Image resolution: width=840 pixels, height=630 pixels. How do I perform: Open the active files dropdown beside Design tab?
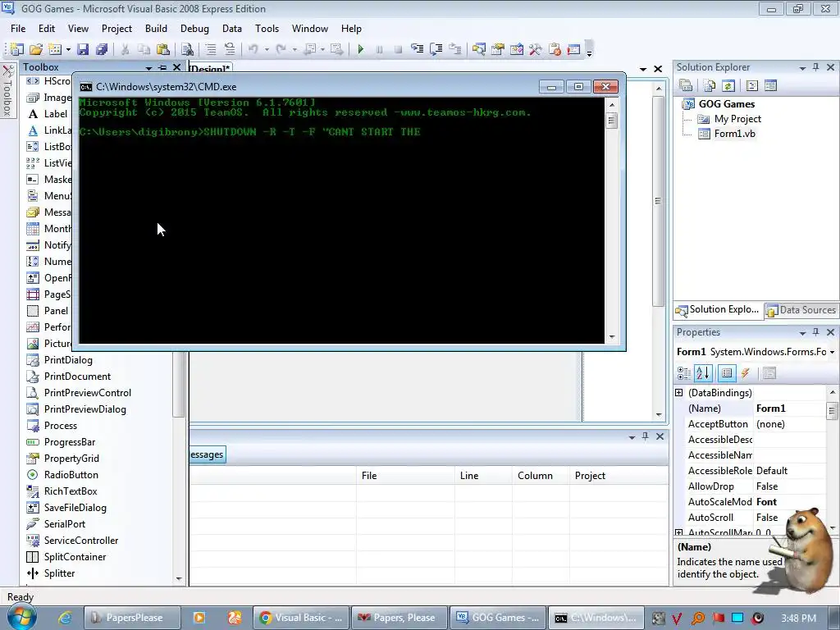pyautogui.click(x=643, y=69)
